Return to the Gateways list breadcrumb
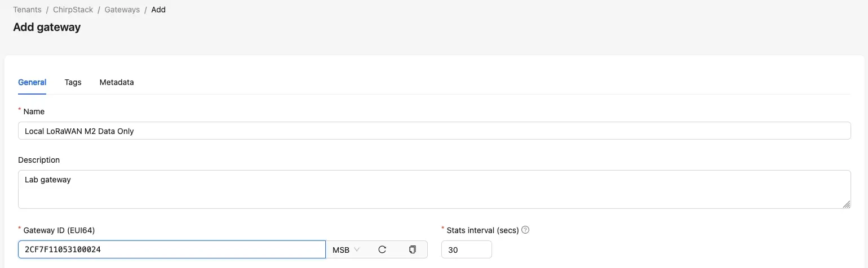The width and height of the screenshot is (868, 268). tap(122, 10)
